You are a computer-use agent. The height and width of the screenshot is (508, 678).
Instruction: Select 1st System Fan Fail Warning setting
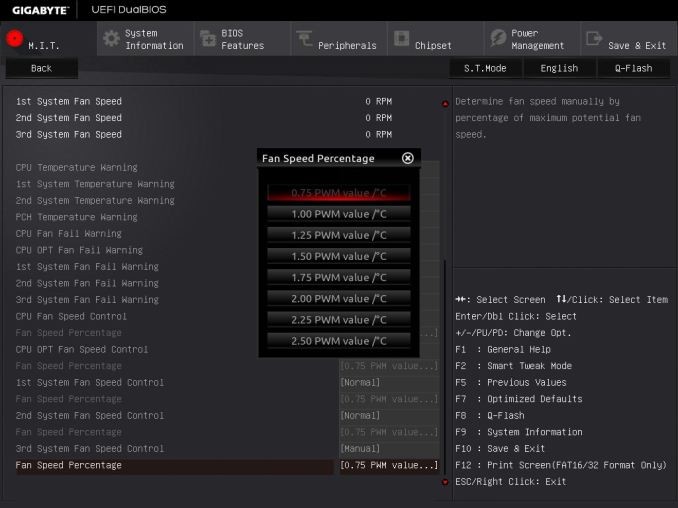tap(87, 267)
